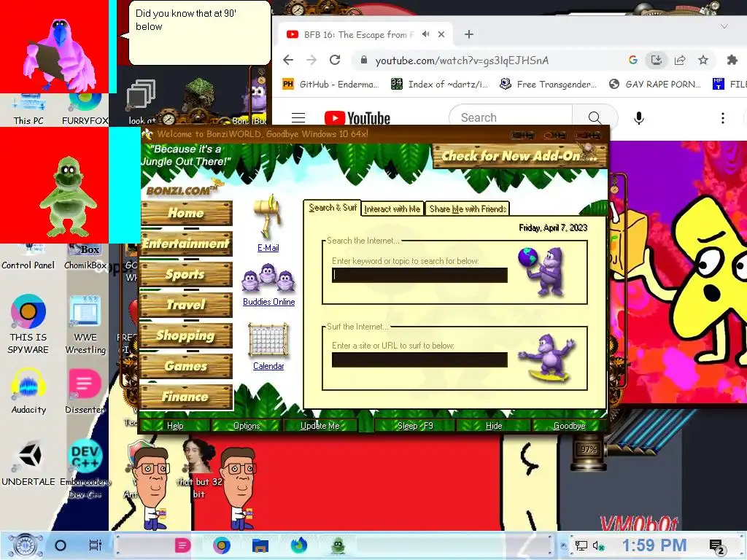Bookmark this page with star icon
This screenshot has width=747, height=560.
pyautogui.click(x=703, y=60)
